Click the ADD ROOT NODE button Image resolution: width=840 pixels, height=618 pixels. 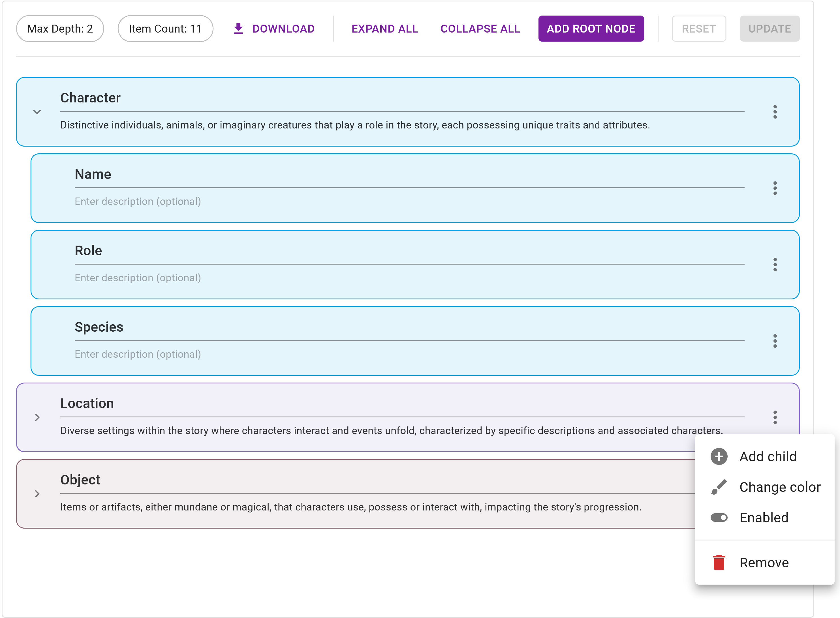point(590,29)
